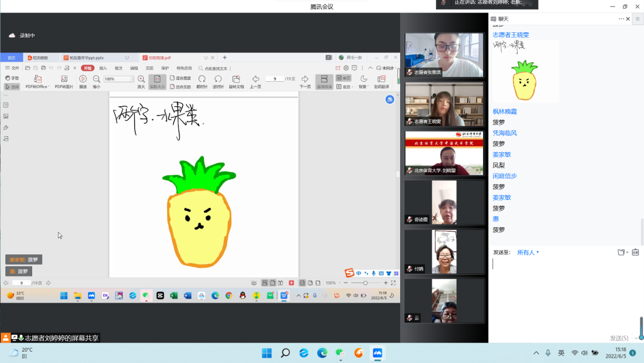The height and width of the screenshot is (363, 644).
Task: Open the 插入 menu tab
Action: [103, 68]
